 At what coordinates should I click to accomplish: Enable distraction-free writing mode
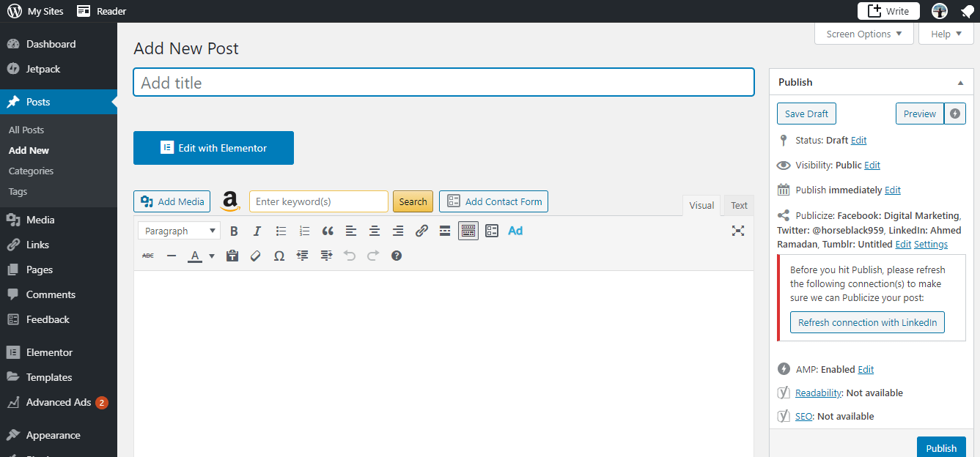[738, 231]
